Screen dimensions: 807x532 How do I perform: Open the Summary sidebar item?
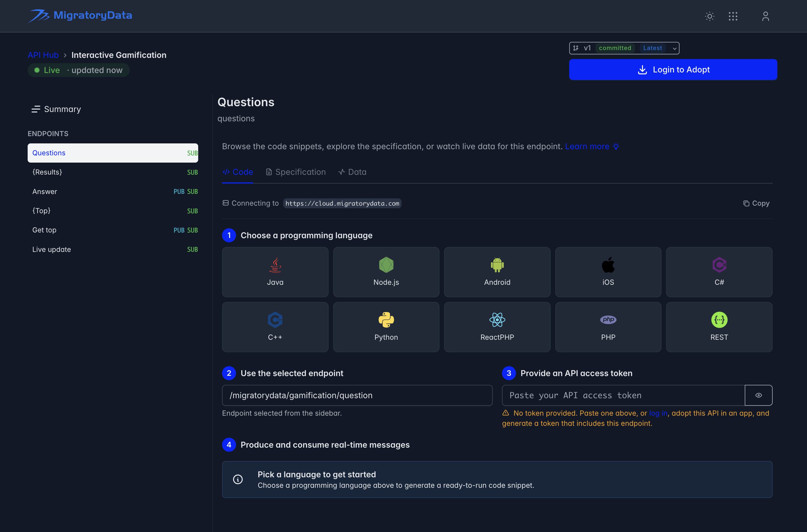tap(56, 109)
